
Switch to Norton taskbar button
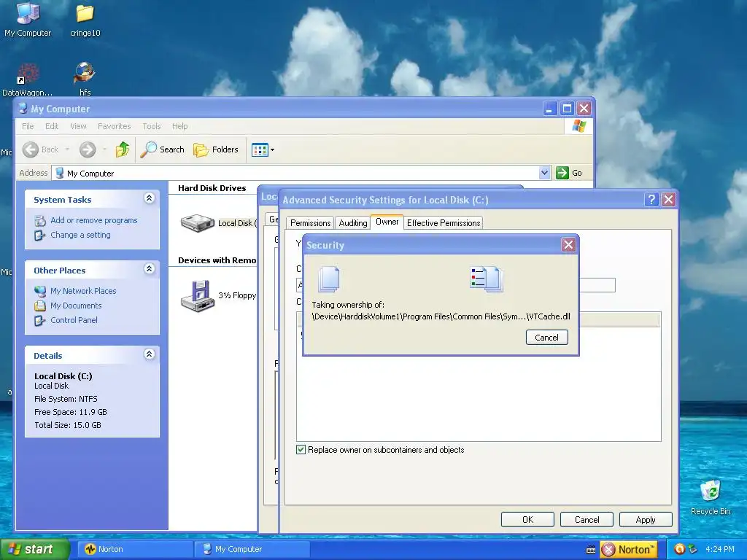135,550
